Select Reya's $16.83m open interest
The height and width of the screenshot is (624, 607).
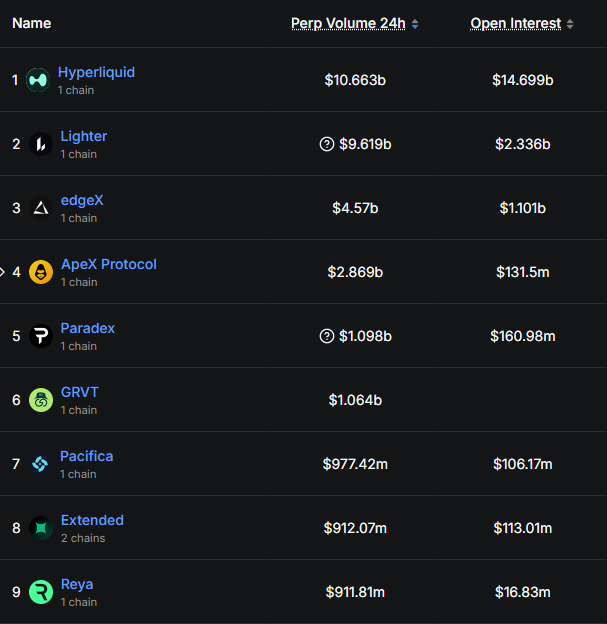coord(523,592)
